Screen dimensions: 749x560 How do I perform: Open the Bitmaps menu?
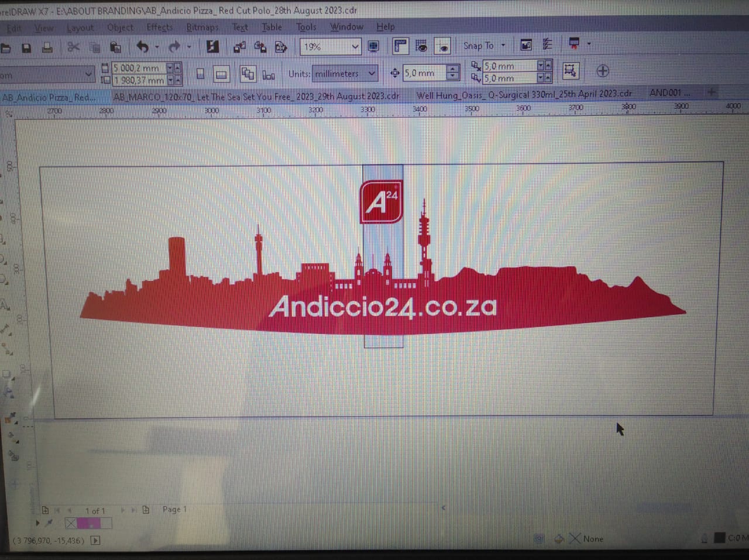(x=202, y=27)
